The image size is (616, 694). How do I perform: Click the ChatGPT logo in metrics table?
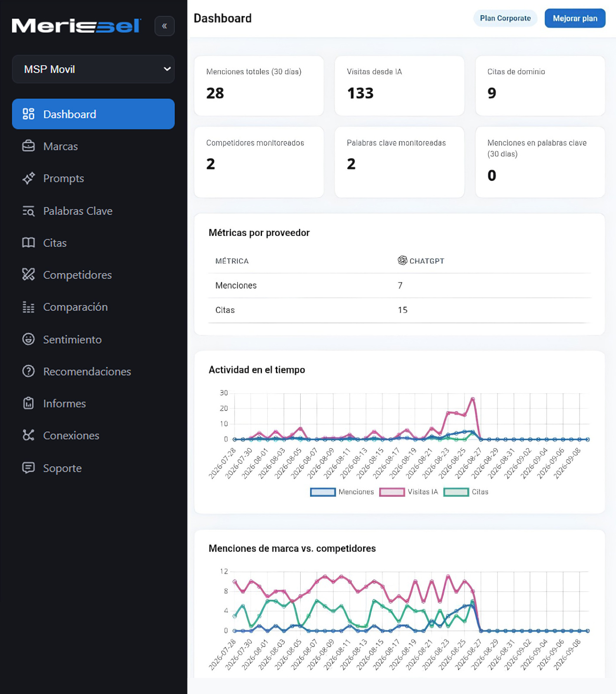point(403,260)
